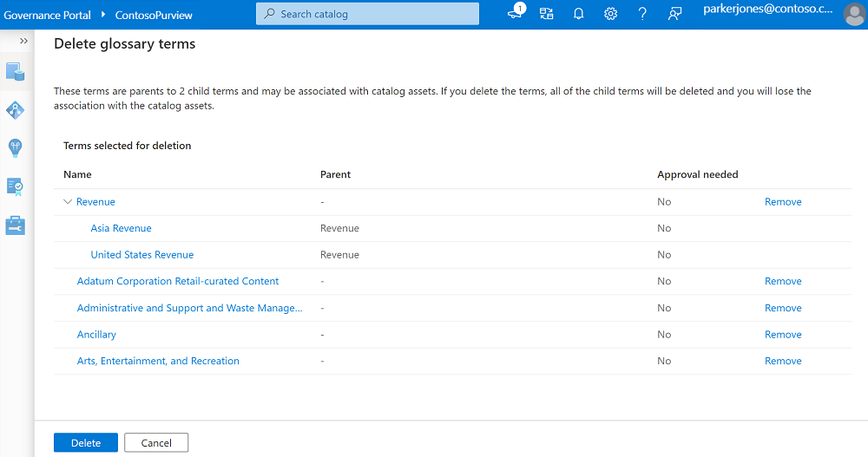Image resolution: width=868 pixels, height=457 pixels.
Task: Click the Governance Portal breadcrumb
Action: 48,15
